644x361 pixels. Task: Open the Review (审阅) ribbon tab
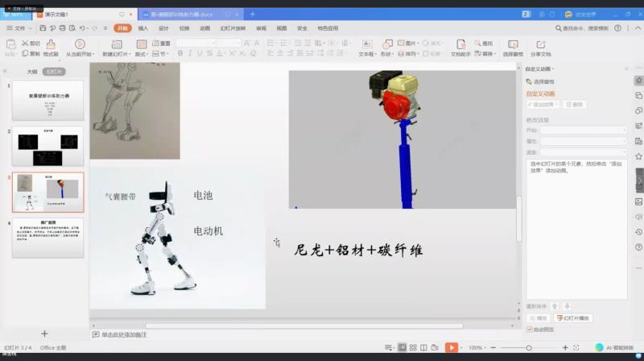coord(261,28)
